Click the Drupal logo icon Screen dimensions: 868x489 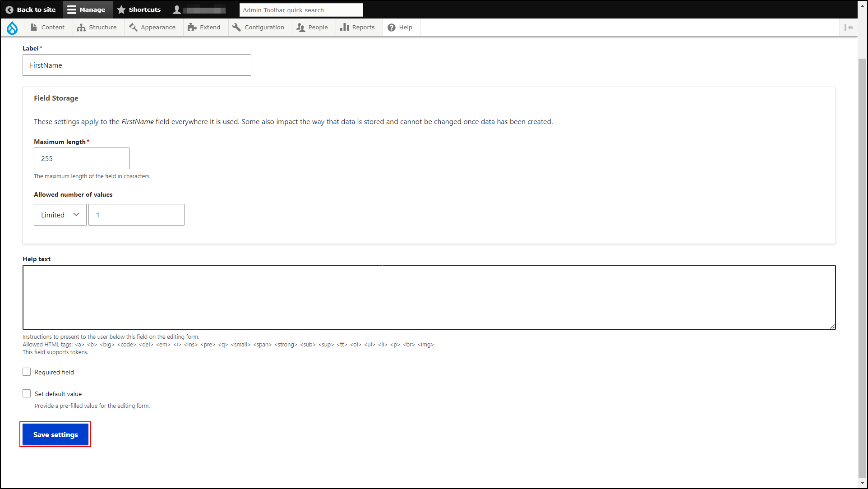pyautogui.click(x=12, y=27)
